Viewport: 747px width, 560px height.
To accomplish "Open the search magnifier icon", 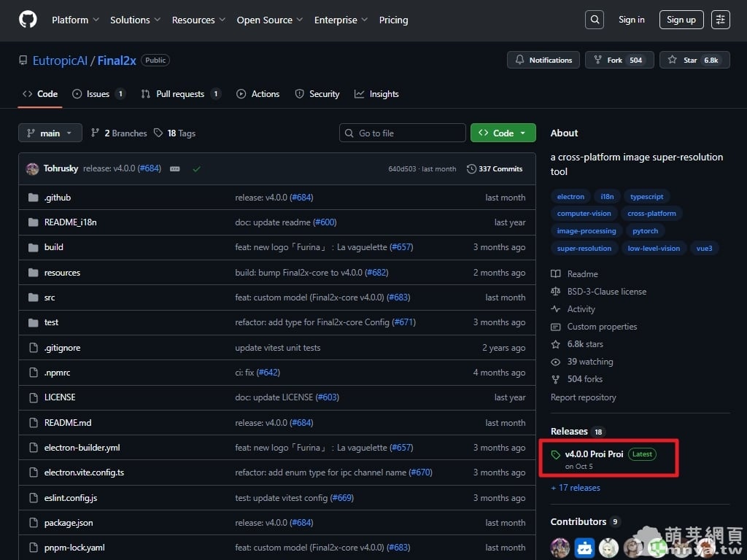I will 595,20.
